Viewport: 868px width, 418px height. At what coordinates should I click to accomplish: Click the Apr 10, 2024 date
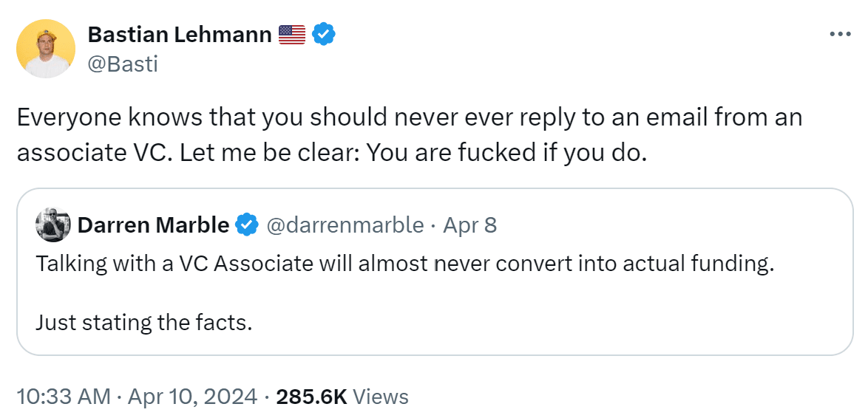pyautogui.click(x=191, y=397)
